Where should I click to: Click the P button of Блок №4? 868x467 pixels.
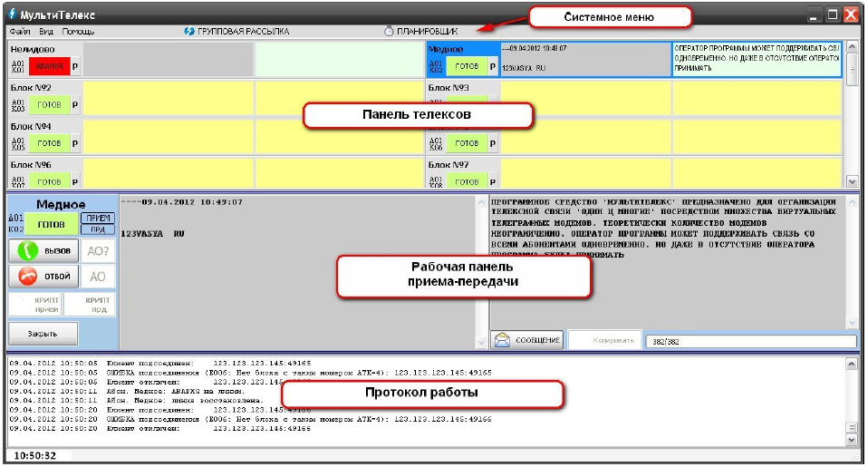pos(75,143)
